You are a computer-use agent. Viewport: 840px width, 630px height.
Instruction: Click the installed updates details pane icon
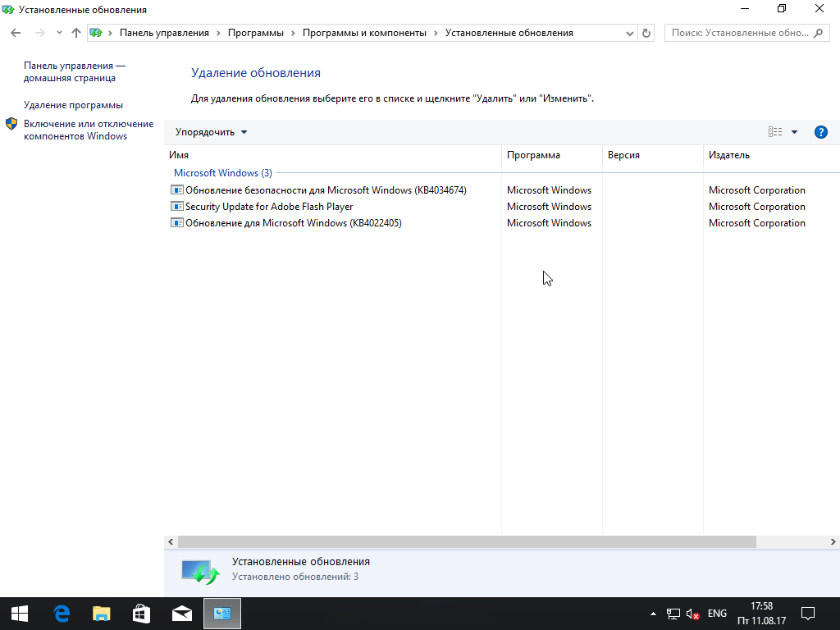200,572
